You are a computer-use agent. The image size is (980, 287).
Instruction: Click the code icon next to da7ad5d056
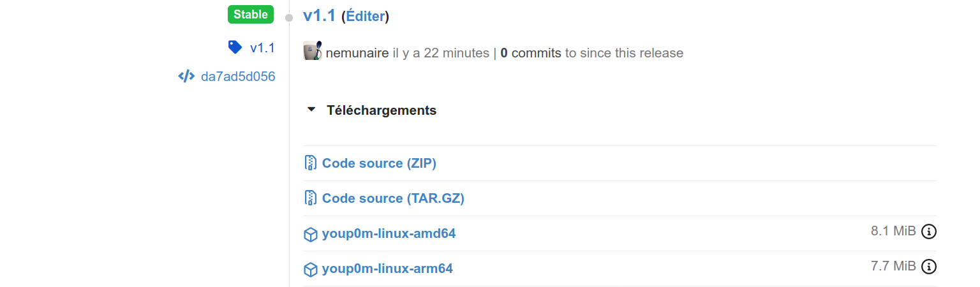pos(186,77)
